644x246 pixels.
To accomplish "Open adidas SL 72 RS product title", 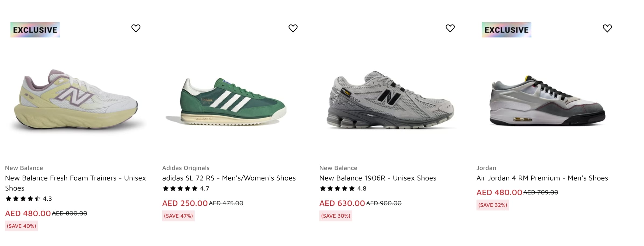I will (229, 178).
